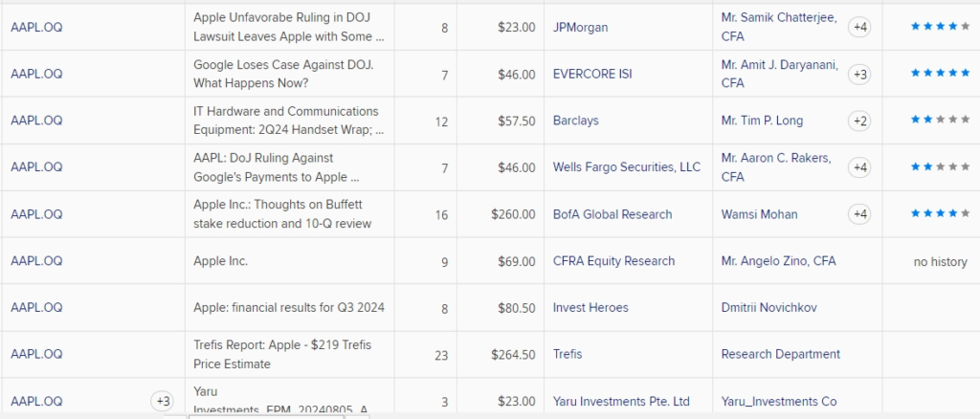This screenshot has width=980, height=419.
Task: Expand the +4 analysts badge beside Samik Chatterjee
Action: (859, 27)
